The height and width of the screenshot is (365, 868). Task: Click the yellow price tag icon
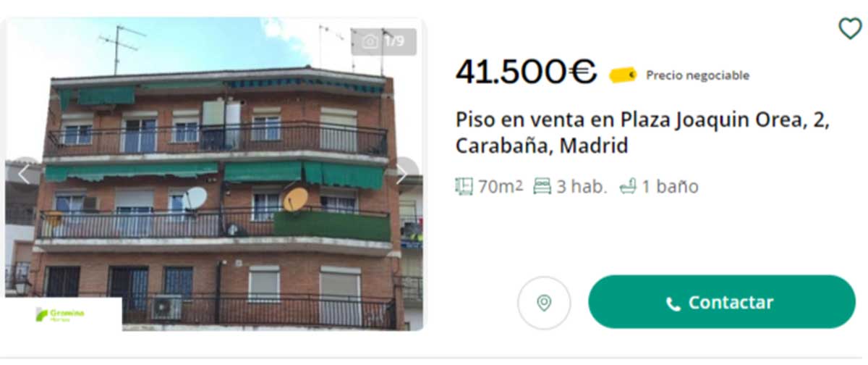point(623,75)
